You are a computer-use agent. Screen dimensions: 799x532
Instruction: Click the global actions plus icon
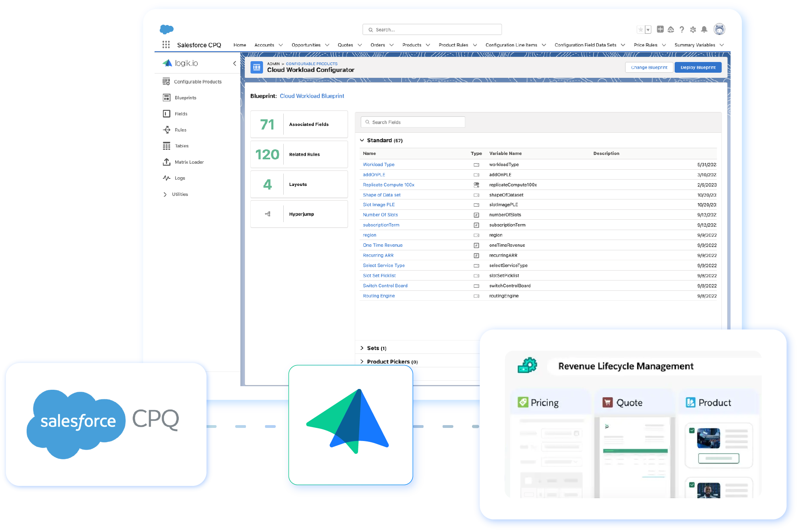(x=660, y=29)
